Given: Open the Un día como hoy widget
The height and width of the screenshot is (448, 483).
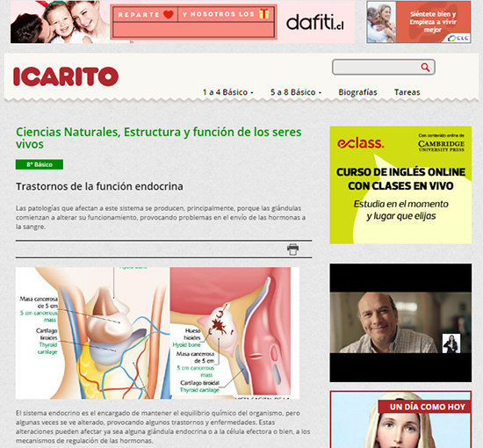Looking at the screenshot, I should point(400,419).
